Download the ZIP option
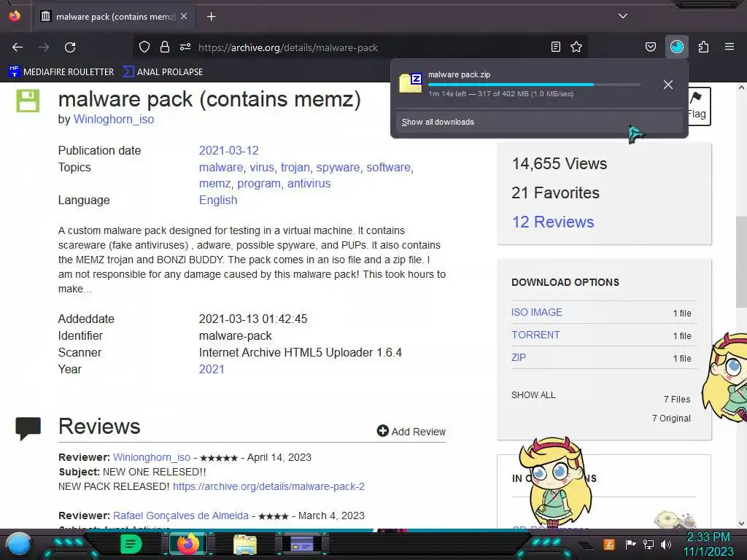This screenshot has height=560, width=747. tap(519, 357)
